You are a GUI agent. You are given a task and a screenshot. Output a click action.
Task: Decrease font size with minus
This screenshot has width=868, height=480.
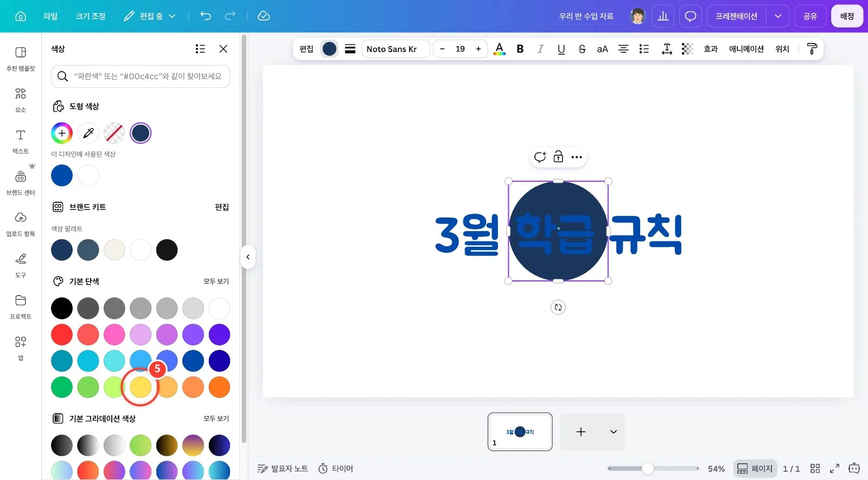(x=442, y=49)
